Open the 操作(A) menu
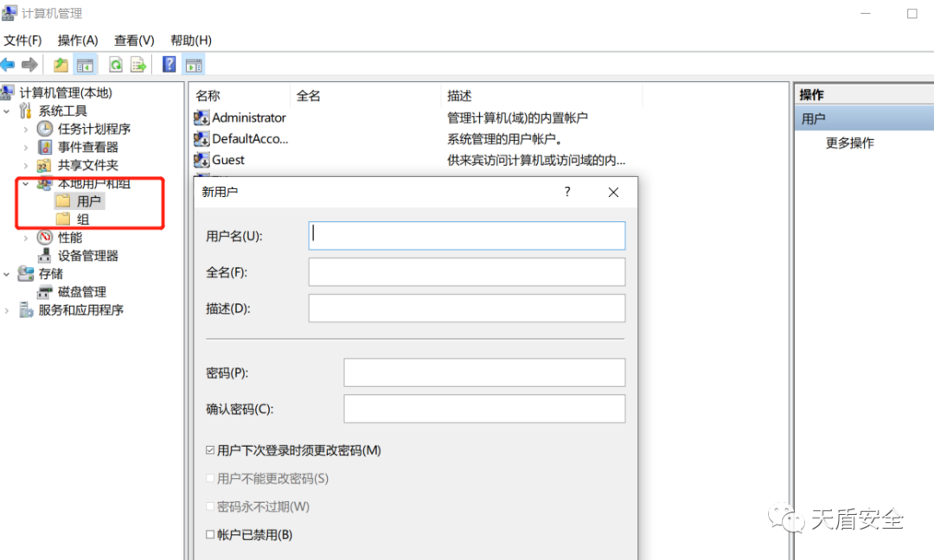 (78, 41)
